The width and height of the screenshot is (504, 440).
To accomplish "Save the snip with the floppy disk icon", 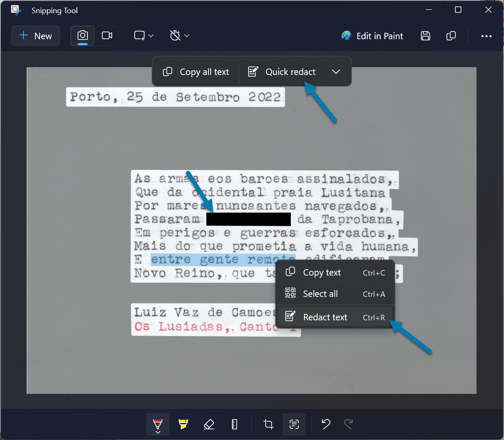I will pos(426,36).
